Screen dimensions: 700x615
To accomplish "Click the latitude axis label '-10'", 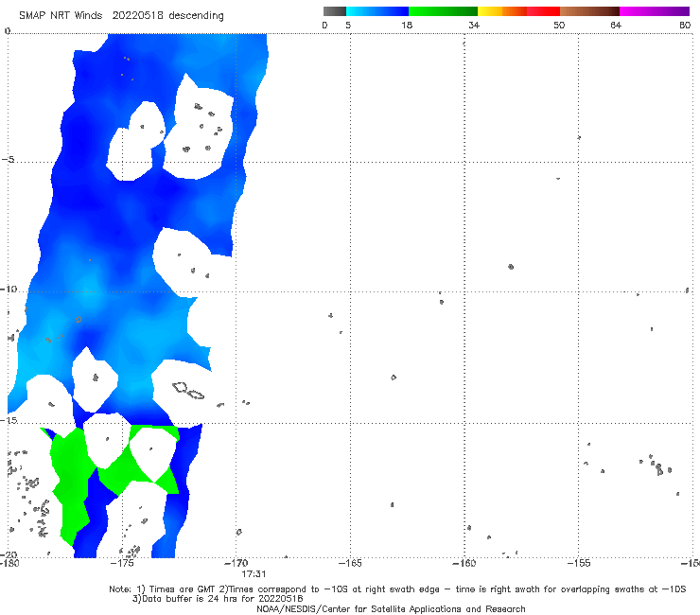I will [x=8, y=289].
